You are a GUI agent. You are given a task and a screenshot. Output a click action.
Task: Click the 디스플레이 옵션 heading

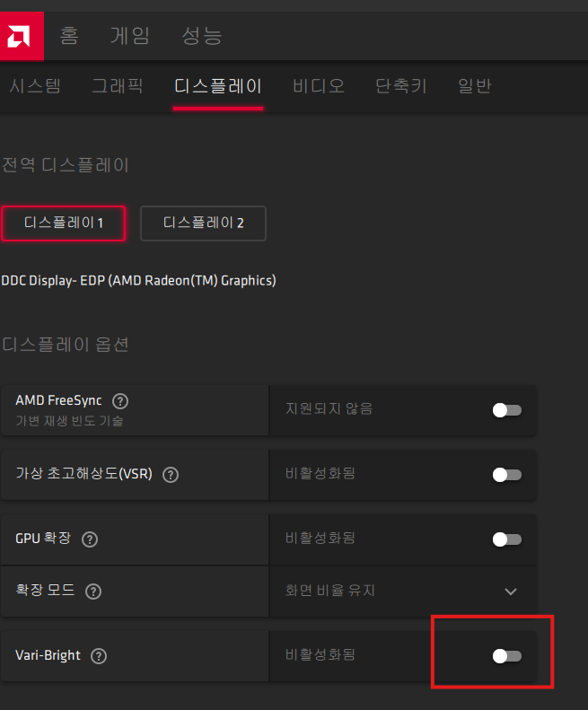[66, 345]
